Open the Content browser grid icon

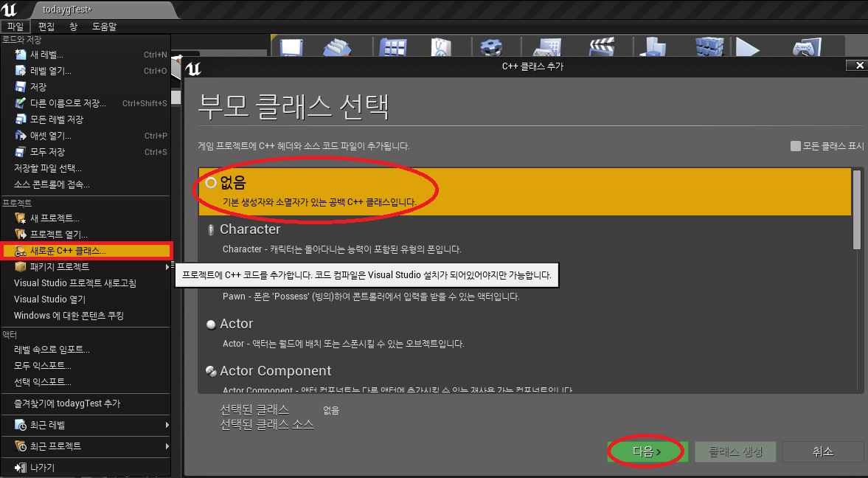[x=393, y=47]
